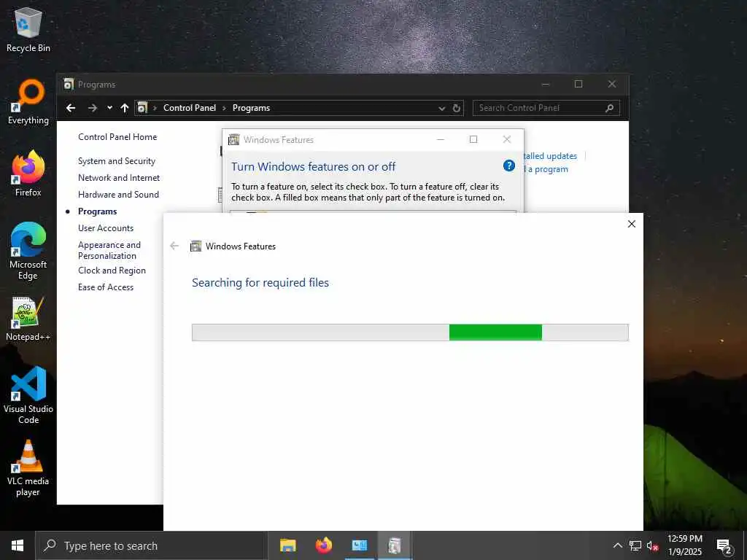Click the muted volume tray icon
The height and width of the screenshot is (560, 747).
pyautogui.click(x=652, y=545)
